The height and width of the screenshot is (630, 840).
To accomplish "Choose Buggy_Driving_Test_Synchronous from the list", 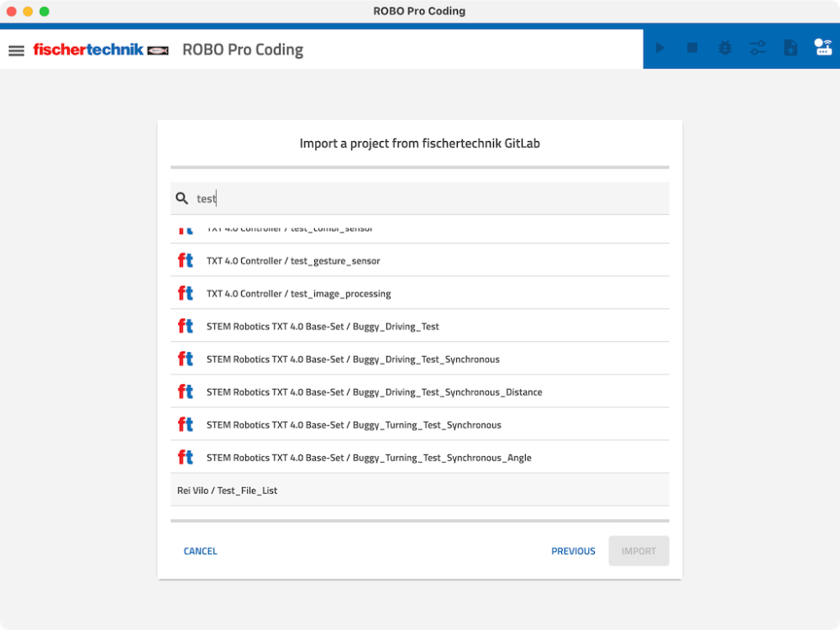I will [353, 360].
